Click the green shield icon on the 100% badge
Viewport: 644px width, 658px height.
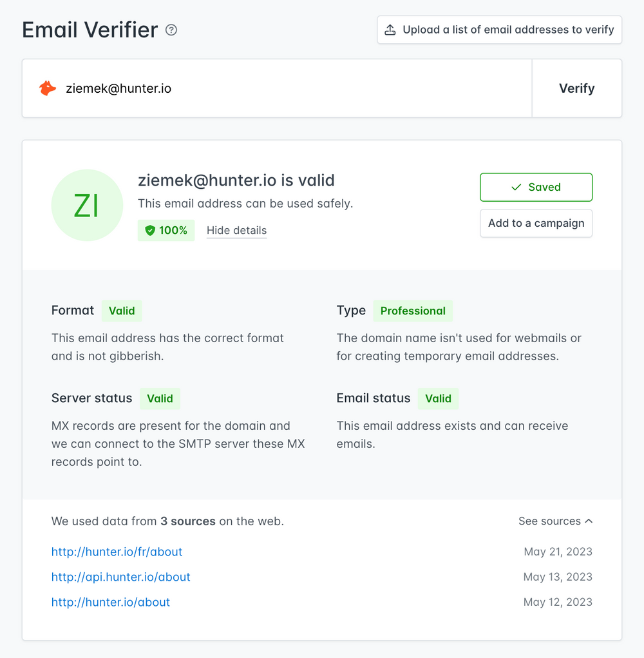tap(149, 230)
